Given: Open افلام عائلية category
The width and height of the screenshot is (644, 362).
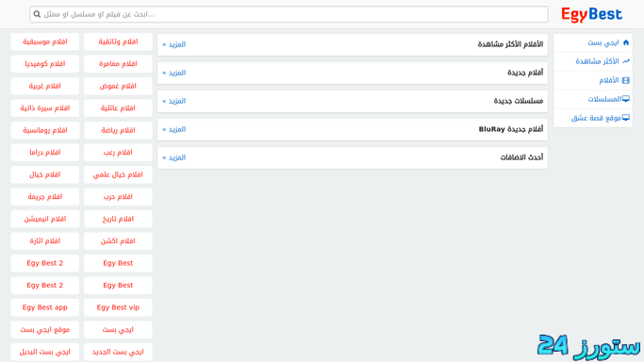Looking at the screenshot, I should [118, 108].
